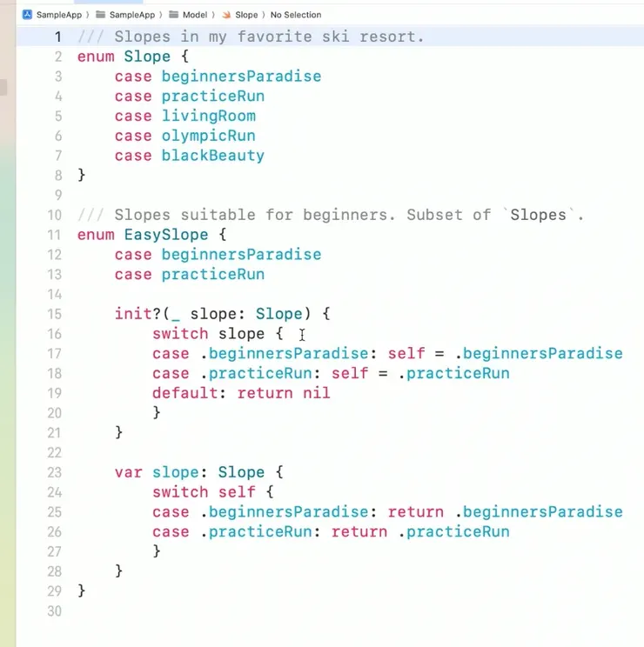Click line number 15 in the gutter
The height and width of the screenshot is (647, 644).
[55, 314]
